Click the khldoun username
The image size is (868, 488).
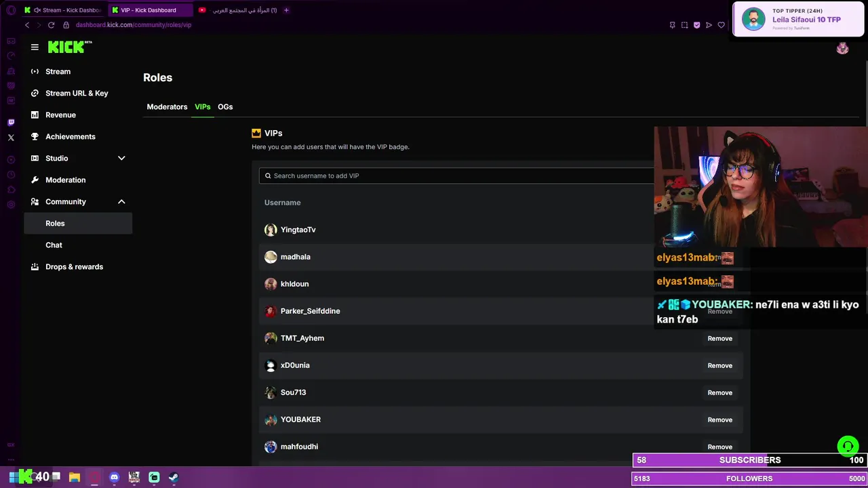pyautogui.click(x=294, y=284)
